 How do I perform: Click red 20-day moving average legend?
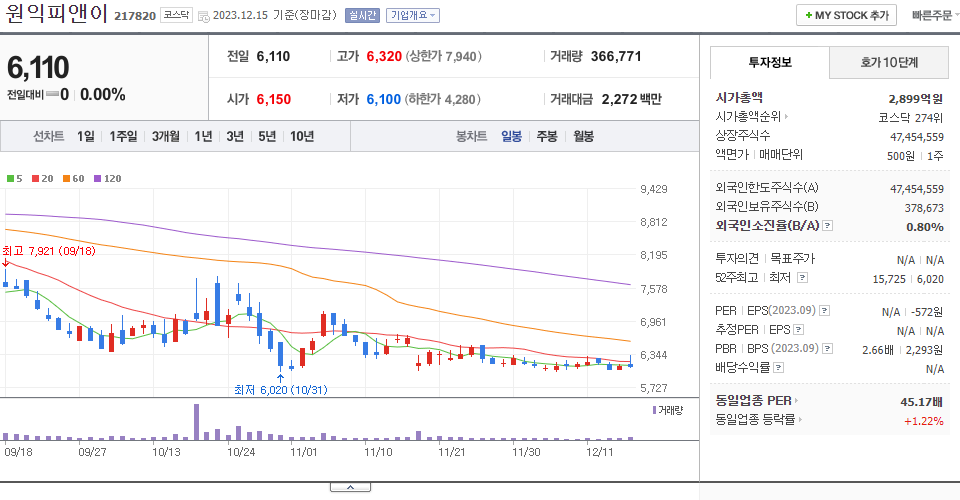click(x=43, y=179)
